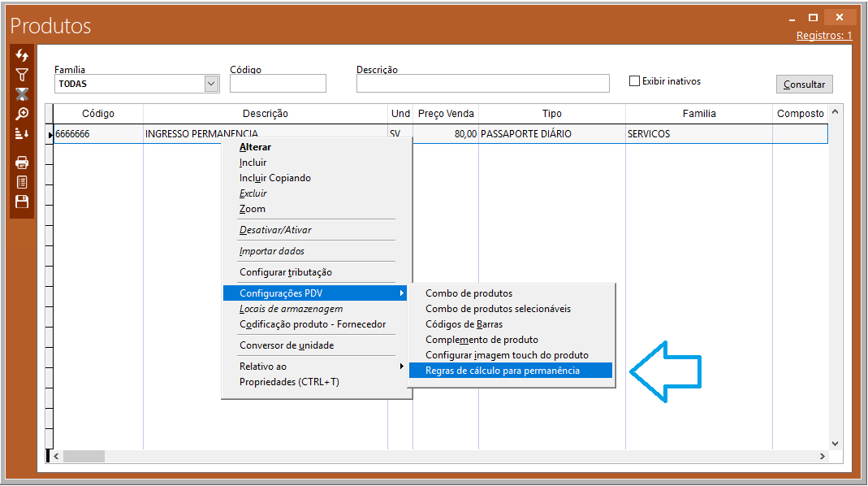Image resolution: width=868 pixels, height=486 pixels.
Task: Click into the Descrição search field
Action: tap(482, 84)
